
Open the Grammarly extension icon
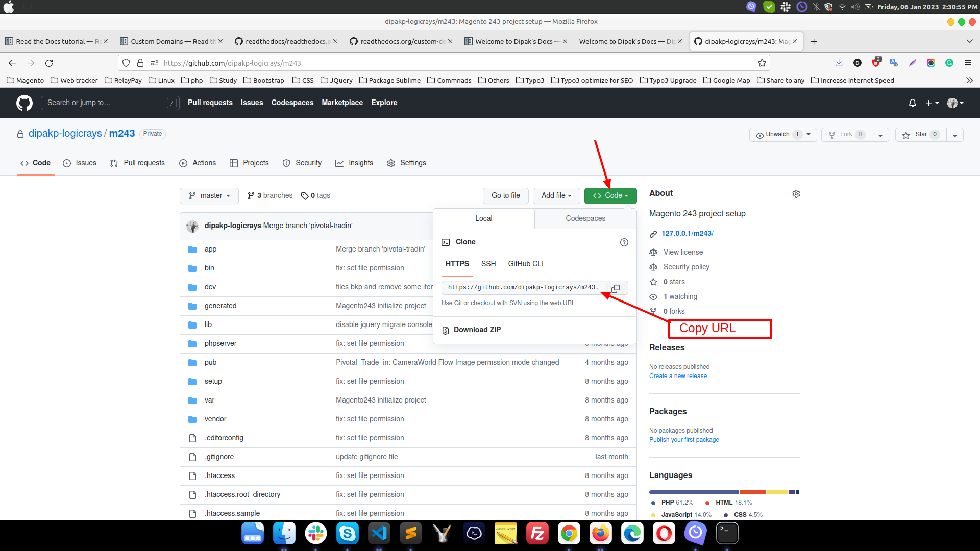tap(949, 63)
